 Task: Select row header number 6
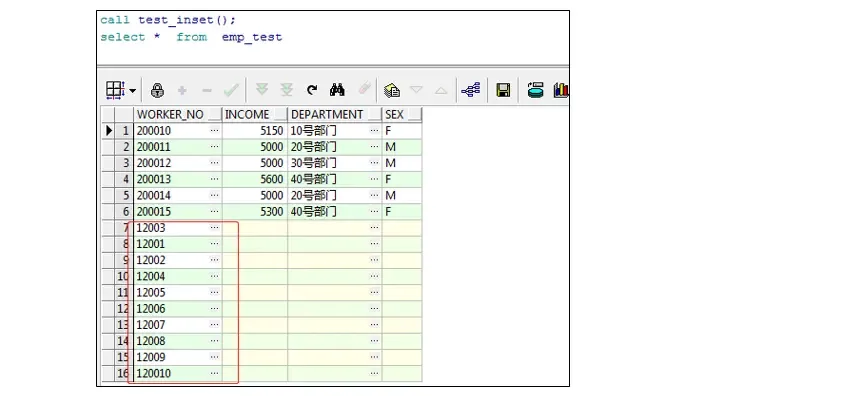tap(124, 212)
